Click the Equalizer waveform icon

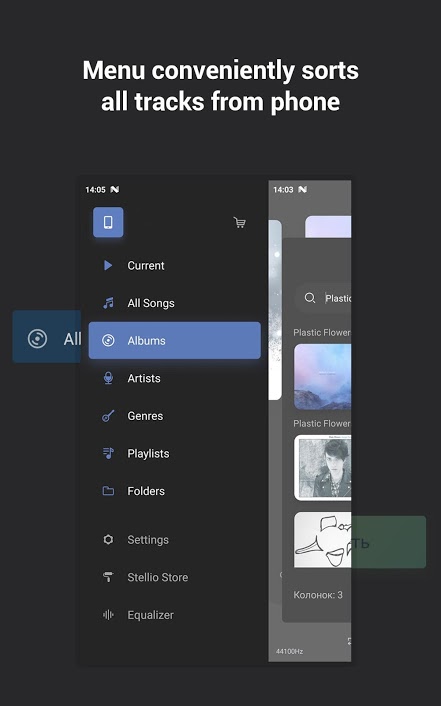tap(108, 615)
